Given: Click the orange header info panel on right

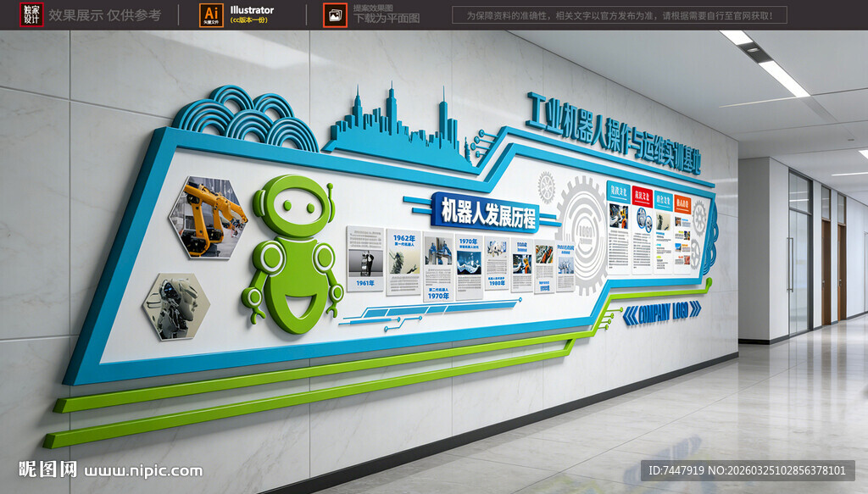Looking at the screenshot, I should point(682,234).
